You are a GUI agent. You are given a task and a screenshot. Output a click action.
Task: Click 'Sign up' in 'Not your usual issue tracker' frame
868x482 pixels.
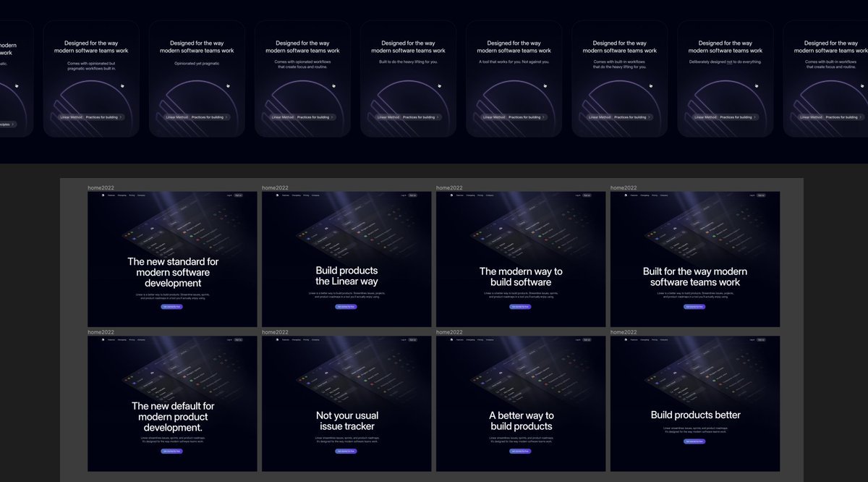point(412,339)
